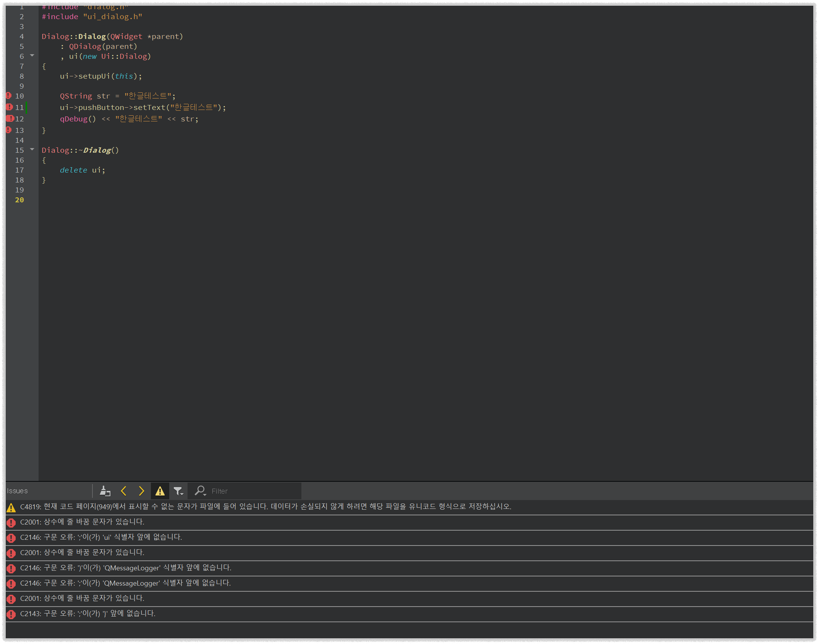Collapse fold arrow at line 15
819x644 pixels.
(x=32, y=150)
